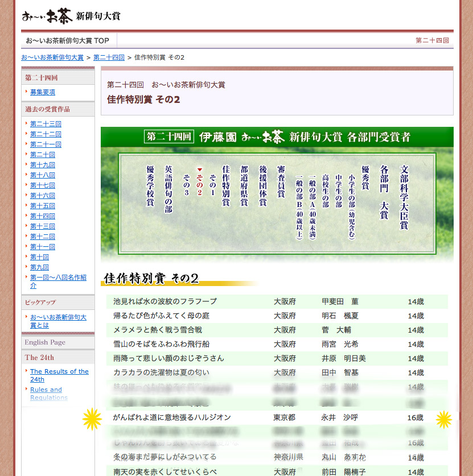Open the 第二十四回 breadcrumb link
The width and height of the screenshot is (473, 476).
coord(109,57)
